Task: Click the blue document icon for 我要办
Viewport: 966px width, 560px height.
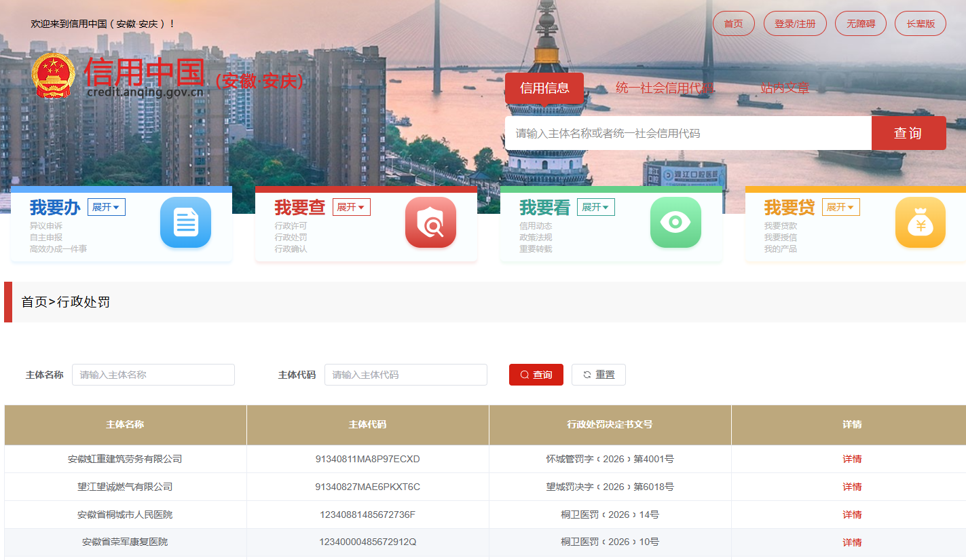Action: point(185,222)
